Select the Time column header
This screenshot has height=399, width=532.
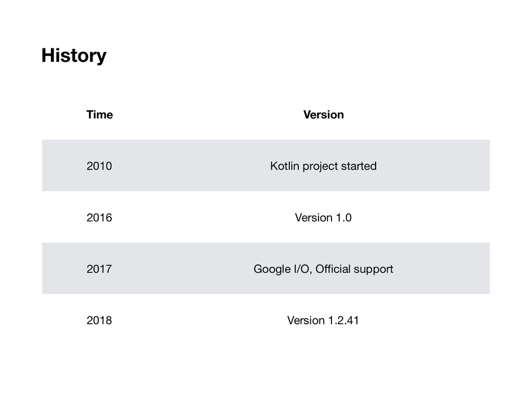tap(99, 115)
